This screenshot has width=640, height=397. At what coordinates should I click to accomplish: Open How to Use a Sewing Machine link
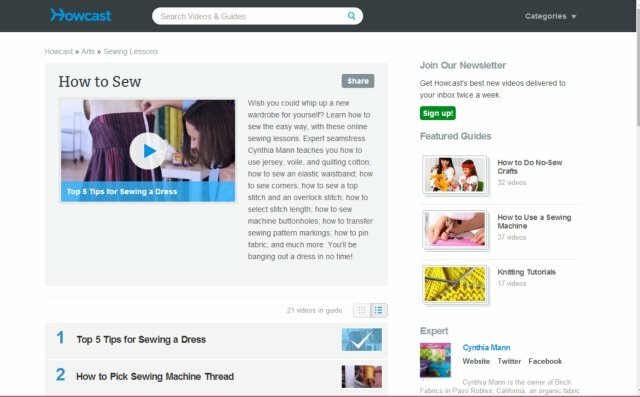coord(534,222)
